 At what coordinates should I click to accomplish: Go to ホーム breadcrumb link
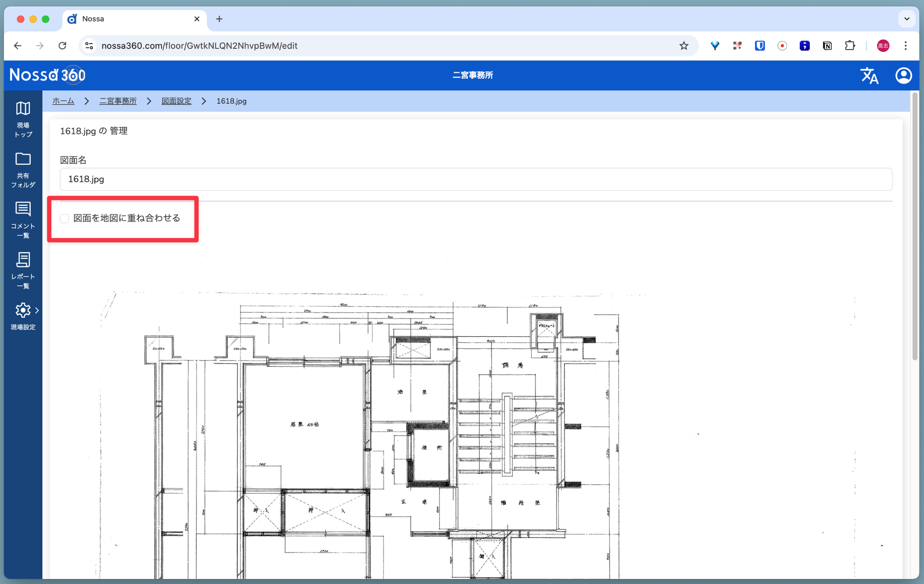(63, 101)
